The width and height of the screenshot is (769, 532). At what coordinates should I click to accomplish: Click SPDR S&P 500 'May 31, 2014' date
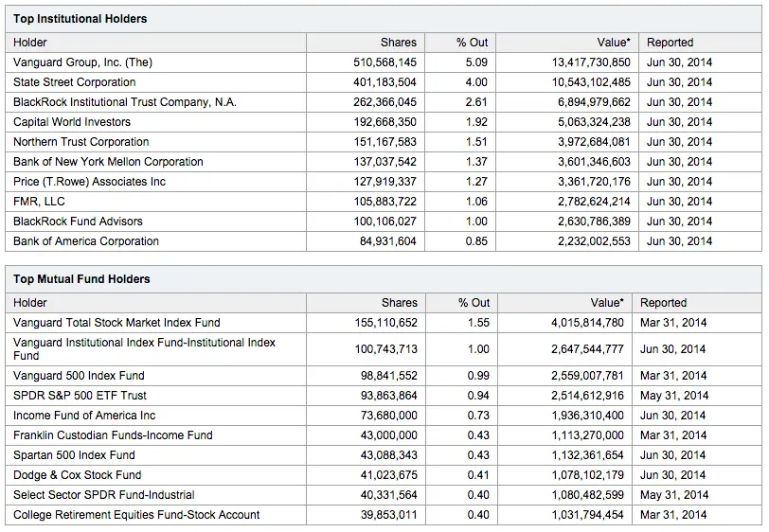click(674, 396)
